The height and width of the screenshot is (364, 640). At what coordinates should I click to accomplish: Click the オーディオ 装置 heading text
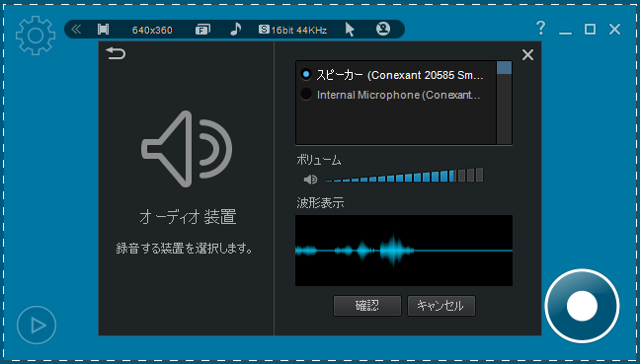click(x=188, y=217)
